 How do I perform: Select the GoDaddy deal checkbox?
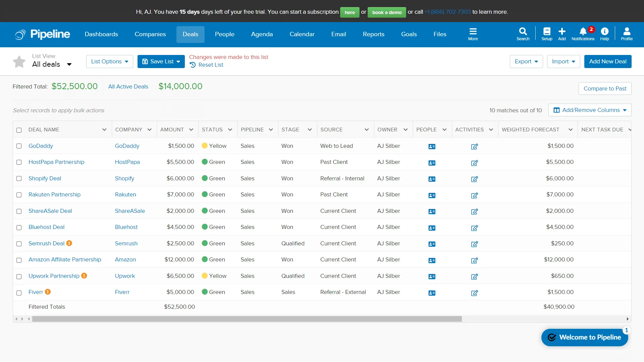19,146
